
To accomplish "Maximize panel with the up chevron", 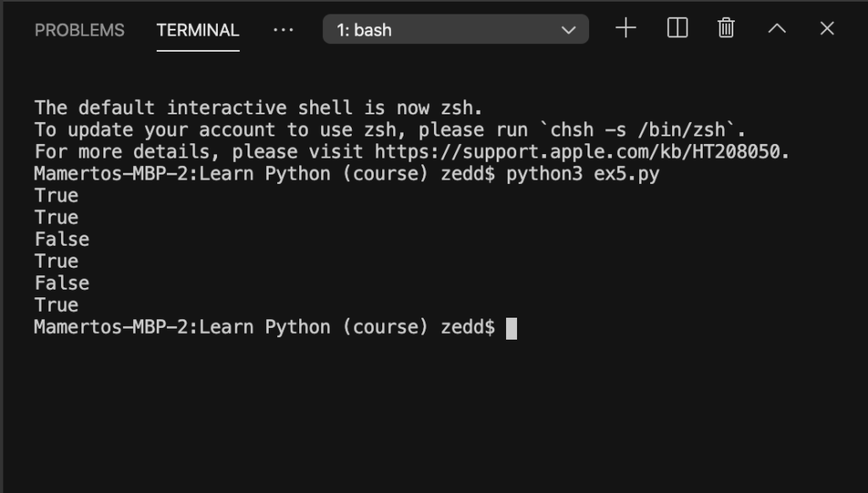I will click(776, 28).
